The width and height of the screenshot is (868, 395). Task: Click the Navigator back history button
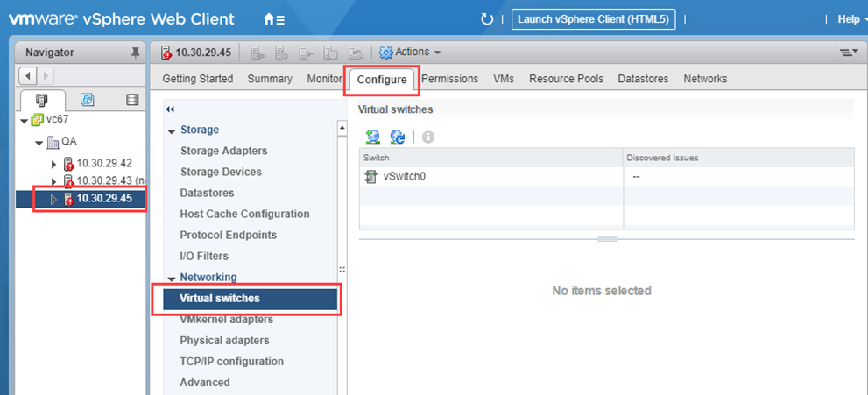[28, 76]
